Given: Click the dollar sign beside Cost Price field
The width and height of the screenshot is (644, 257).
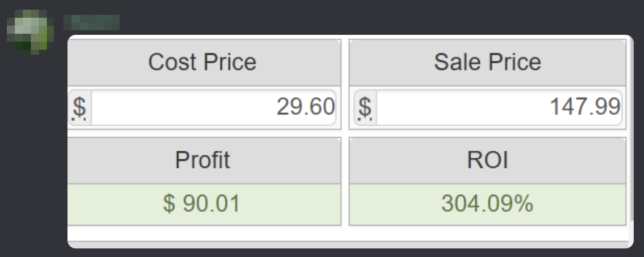Looking at the screenshot, I should click(79, 107).
